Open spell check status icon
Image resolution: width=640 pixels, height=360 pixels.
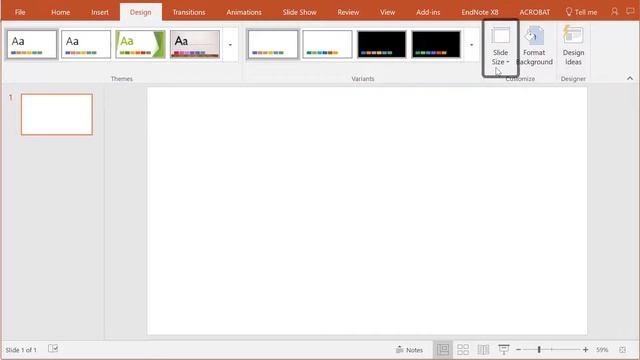(x=53, y=349)
